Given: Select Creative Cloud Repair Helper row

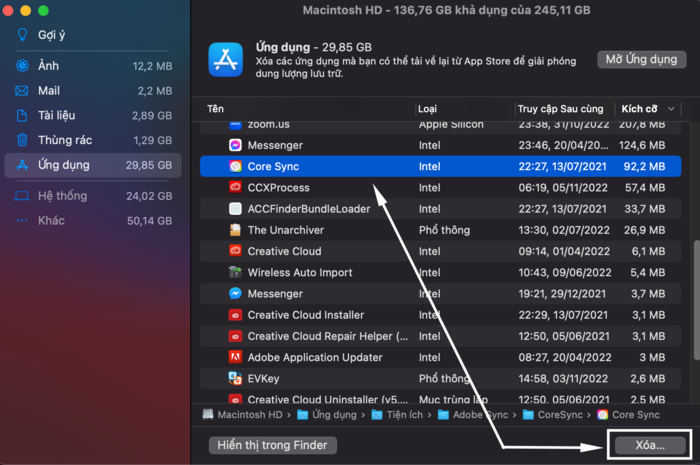Looking at the screenshot, I should coord(441,336).
